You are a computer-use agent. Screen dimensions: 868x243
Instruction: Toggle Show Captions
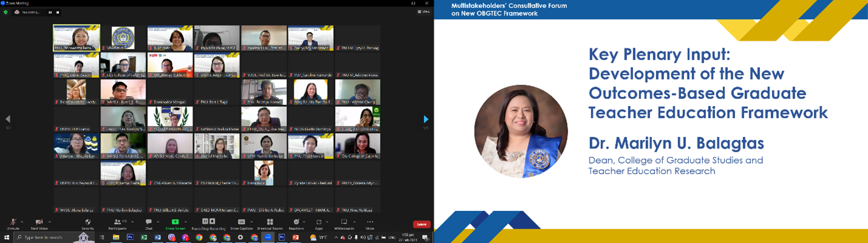[x=241, y=223]
